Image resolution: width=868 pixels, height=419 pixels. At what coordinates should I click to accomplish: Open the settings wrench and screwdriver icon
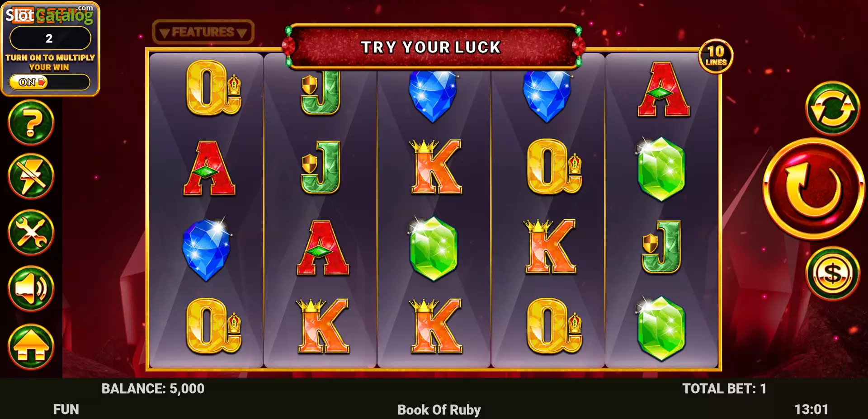31,232
